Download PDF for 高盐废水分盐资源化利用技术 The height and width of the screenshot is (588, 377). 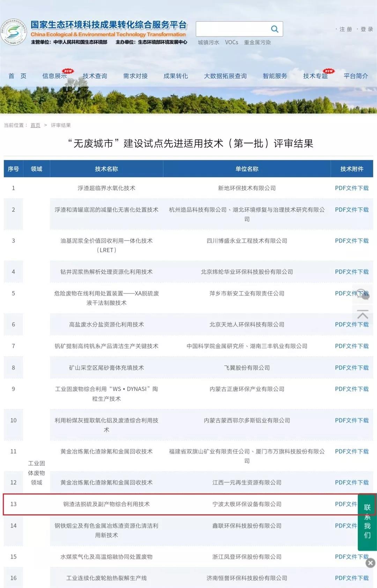click(352, 324)
